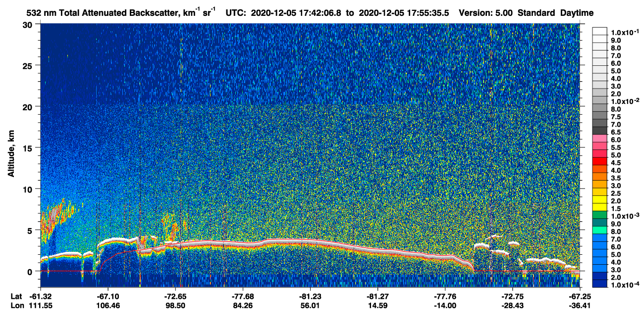Click the "532 nm Total Attenuated Backscatter" title
644x330 pixels.
[x=102, y=13]
